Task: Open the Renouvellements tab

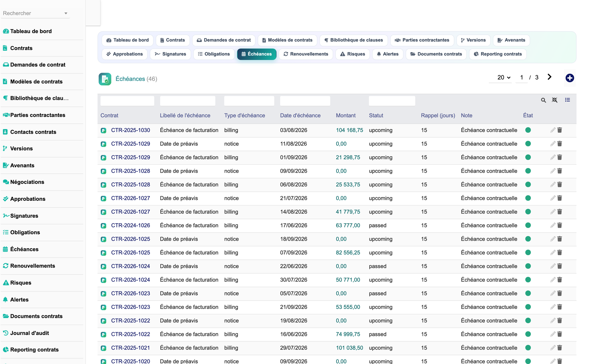Action: (306, 54)
